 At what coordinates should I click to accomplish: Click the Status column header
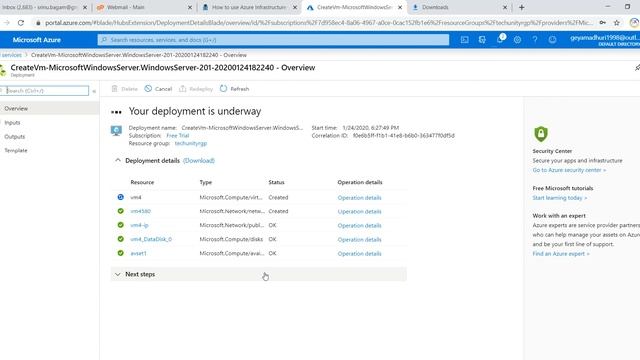click(276, 182)
